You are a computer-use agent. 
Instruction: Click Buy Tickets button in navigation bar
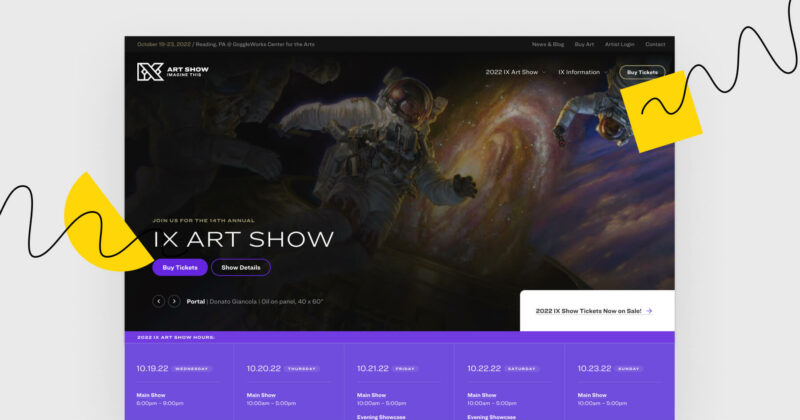tap(642, 72)
